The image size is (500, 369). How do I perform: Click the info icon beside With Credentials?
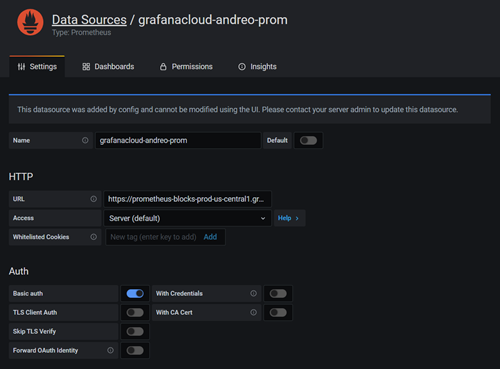(254, 293)
